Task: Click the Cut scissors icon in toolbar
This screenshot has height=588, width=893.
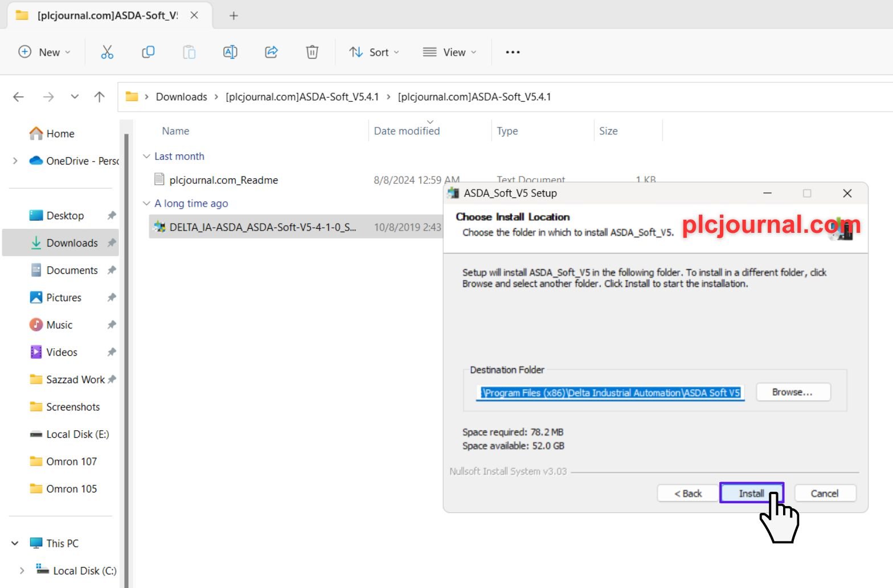Action: click(107, 52)
